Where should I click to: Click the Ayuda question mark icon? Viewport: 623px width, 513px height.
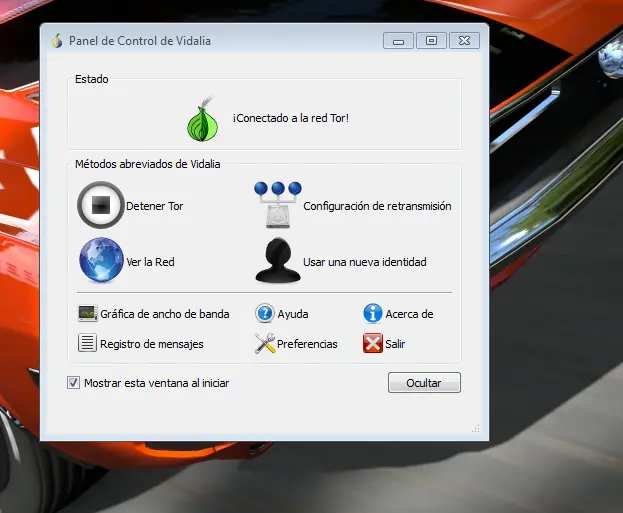tap(265, 313)
